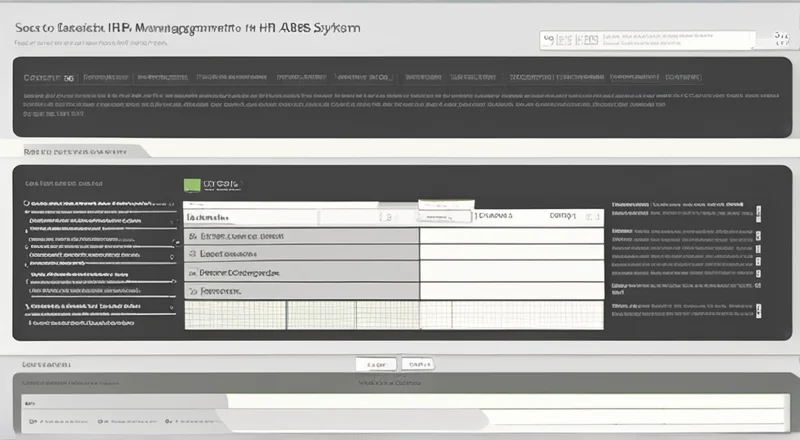
Task: Switch to the light tab below the dark header panel
Action: coord(75,151)
